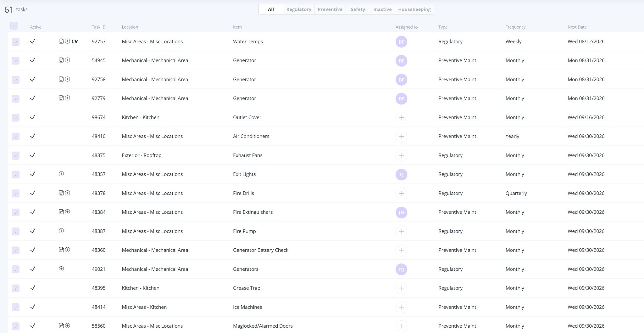The image size is (644, 333).
Task: Toggle the checkbox for Grease Trap row
Action: (x=15, y=288)
